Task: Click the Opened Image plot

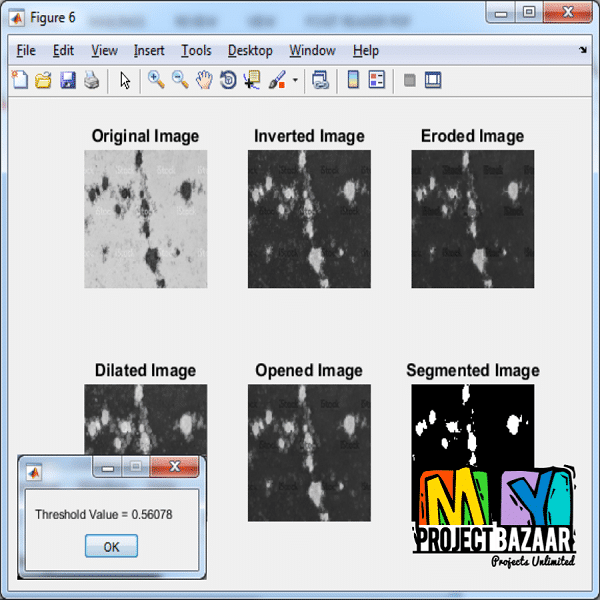Action: [309, 453]
